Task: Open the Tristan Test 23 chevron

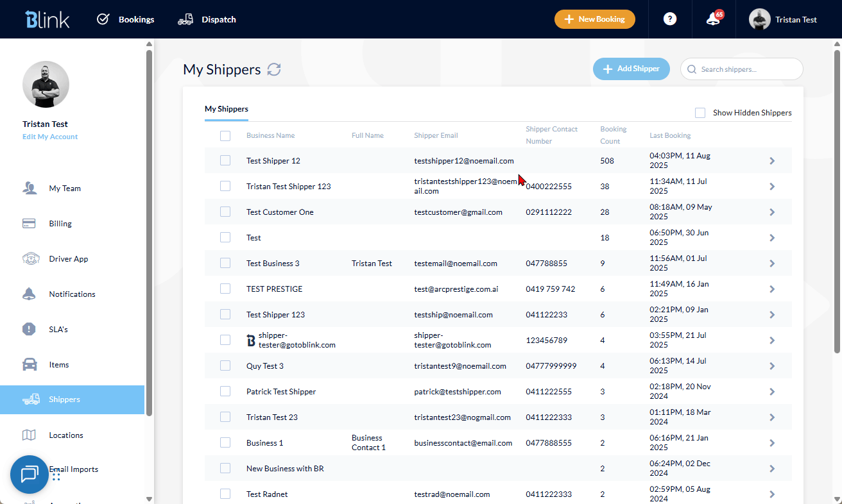Action: [772, 417]
